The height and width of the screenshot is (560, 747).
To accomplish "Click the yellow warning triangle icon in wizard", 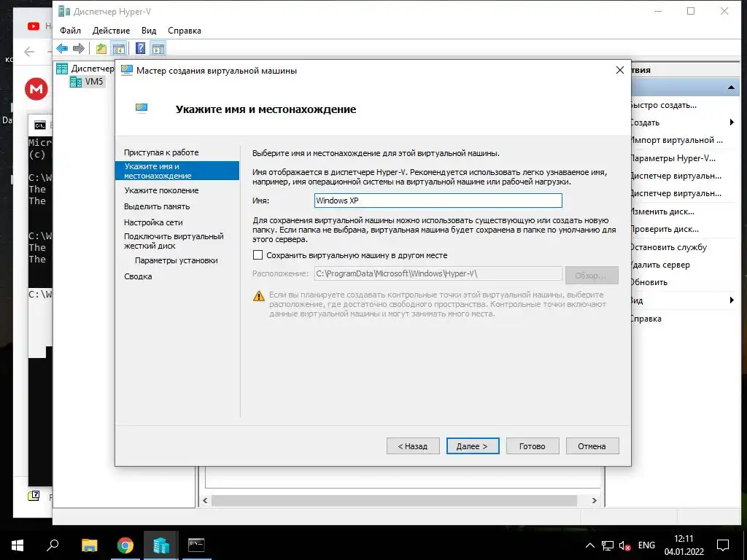I will point(259,296).
